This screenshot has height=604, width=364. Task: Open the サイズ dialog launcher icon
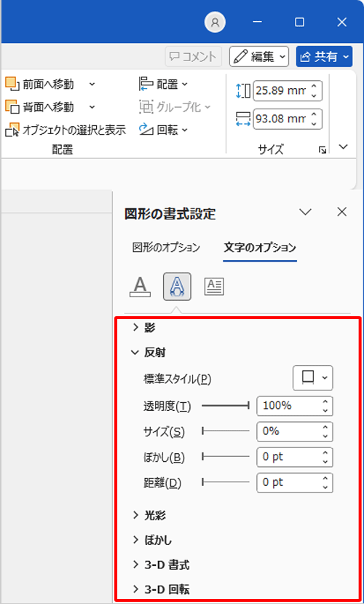tap(323, 149)
